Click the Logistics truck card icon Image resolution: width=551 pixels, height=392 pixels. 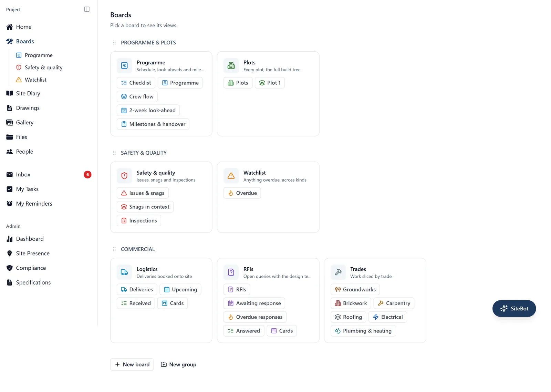pos(124,272)
